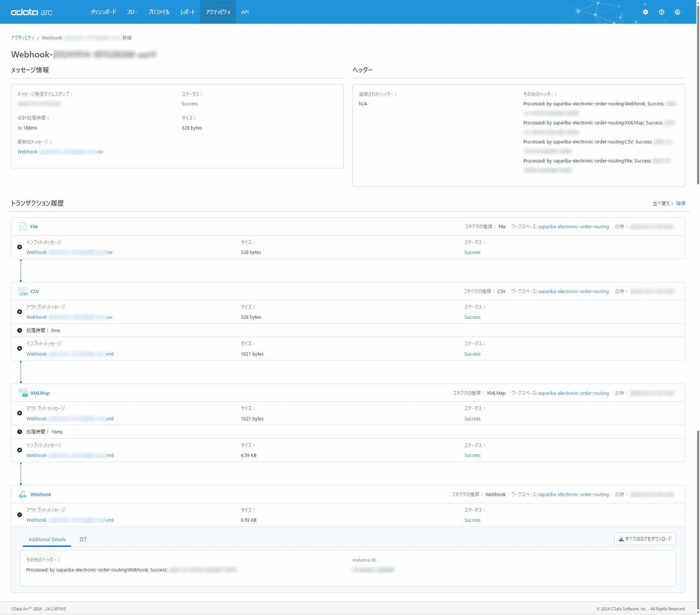Click the XMLMap connector icon
The width and height of the screenshot is (700, 615).
tap(23, 393)
